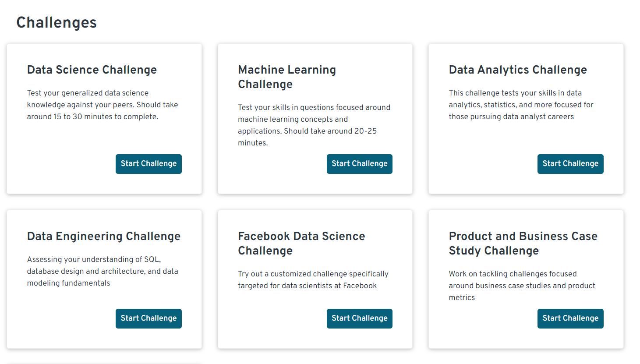
Task: Select the Facebook Data Science Challenge card
Action: tap(315, 279)
